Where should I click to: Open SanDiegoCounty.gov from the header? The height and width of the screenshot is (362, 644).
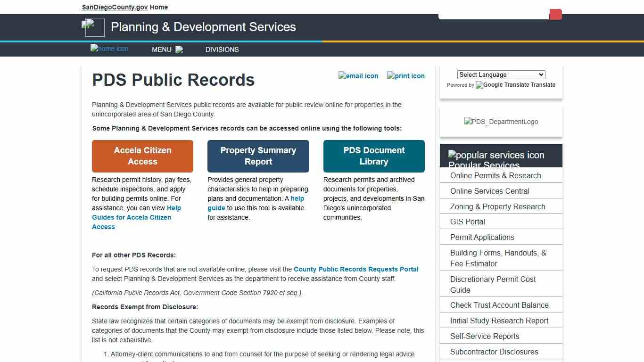pyautogui.click(x=114, y=7)
